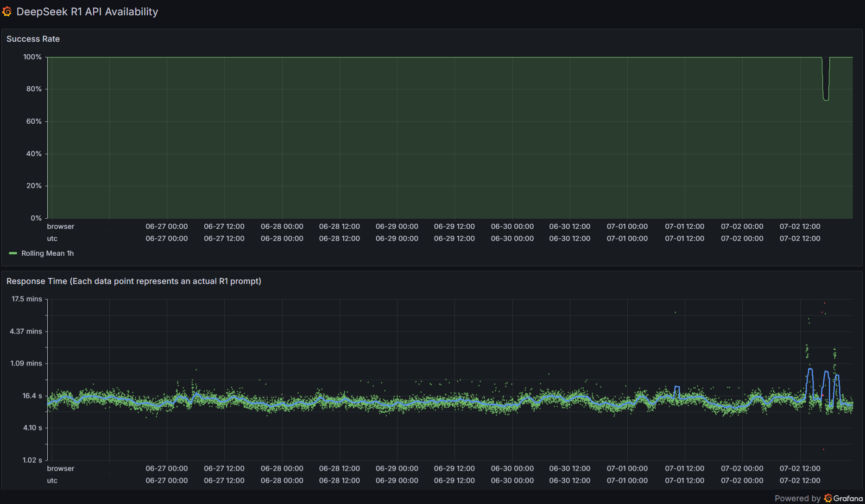Image resolution: width=865 pixels, height=504 pixels.
Task: Select 06-28 12:00 on Success Rate utc axis
Action: (x=340, y=239)
